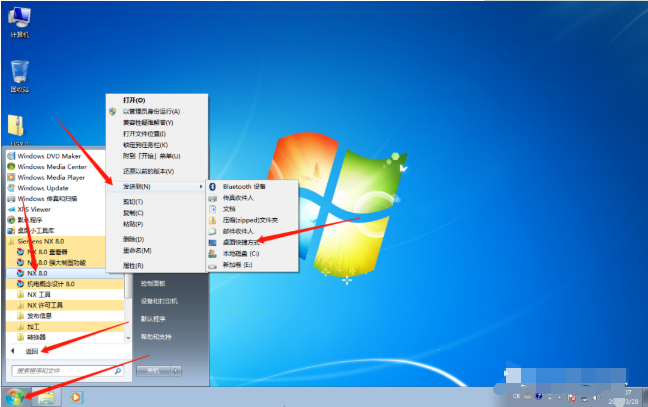Image resolution: width=648 pixels, height=407 pixels.
Task: Choose 兼容性疑难解答(Y)
Action: click(157, 123)
